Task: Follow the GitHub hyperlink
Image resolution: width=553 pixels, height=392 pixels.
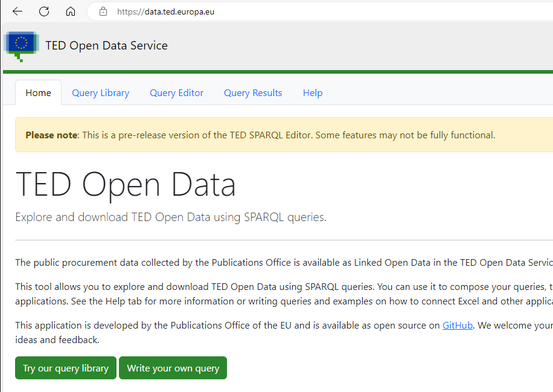Action: [457, 326]
